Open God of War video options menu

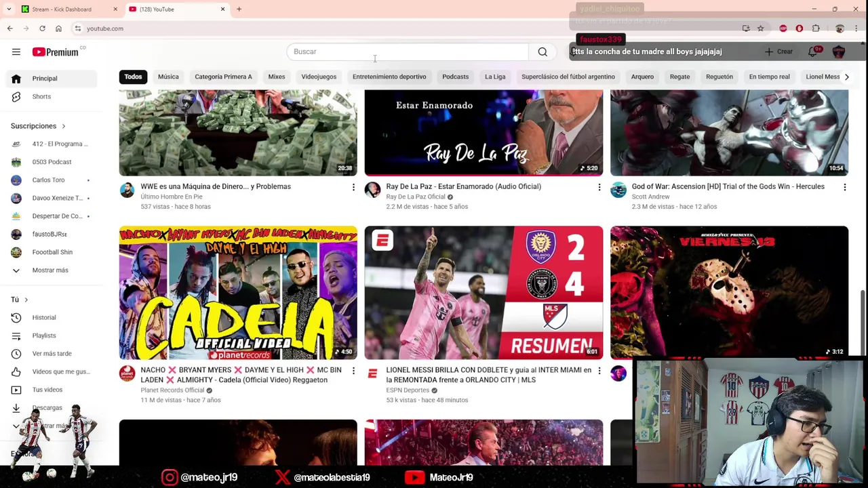[844, 187]
